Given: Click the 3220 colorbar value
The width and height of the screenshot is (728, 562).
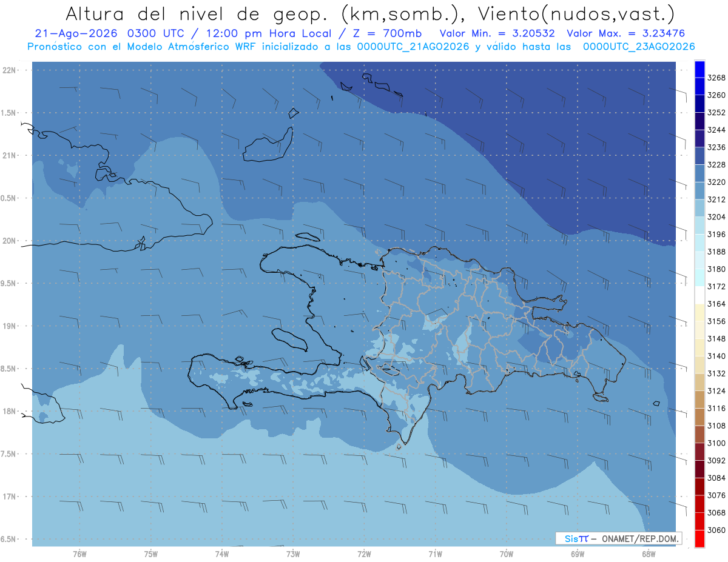Looking at the screenshot, I should coord(716,182).
